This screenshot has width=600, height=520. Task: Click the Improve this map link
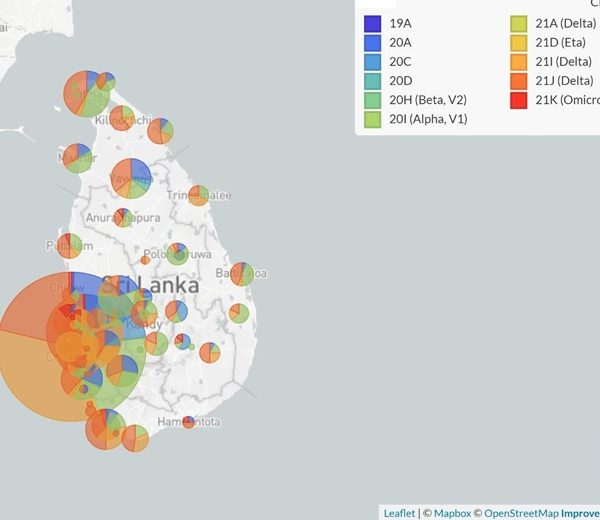coord(580,513)
